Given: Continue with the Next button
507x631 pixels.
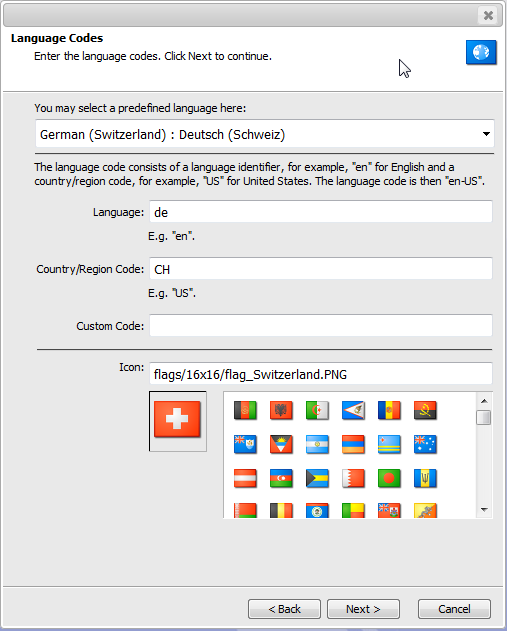Looking at the screenshot, I should [363, 609].
